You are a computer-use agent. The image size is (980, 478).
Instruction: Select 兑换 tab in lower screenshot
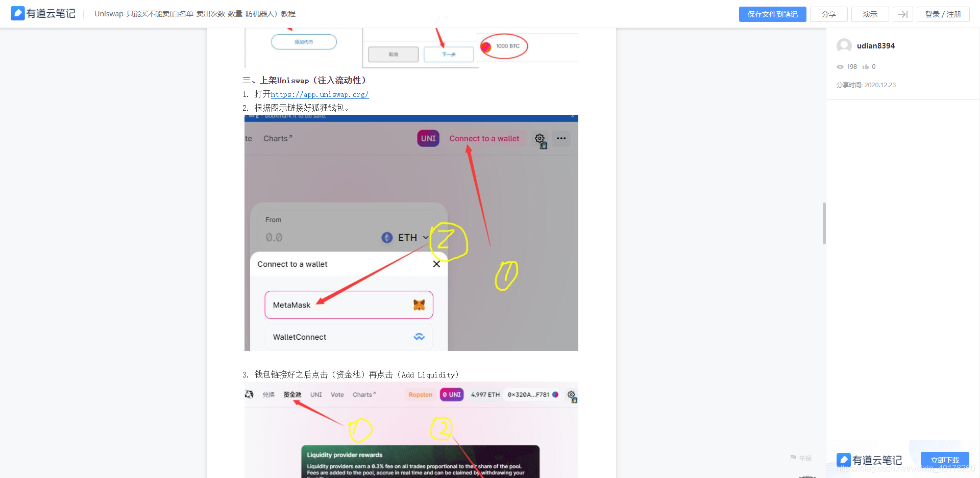(268, 395)
